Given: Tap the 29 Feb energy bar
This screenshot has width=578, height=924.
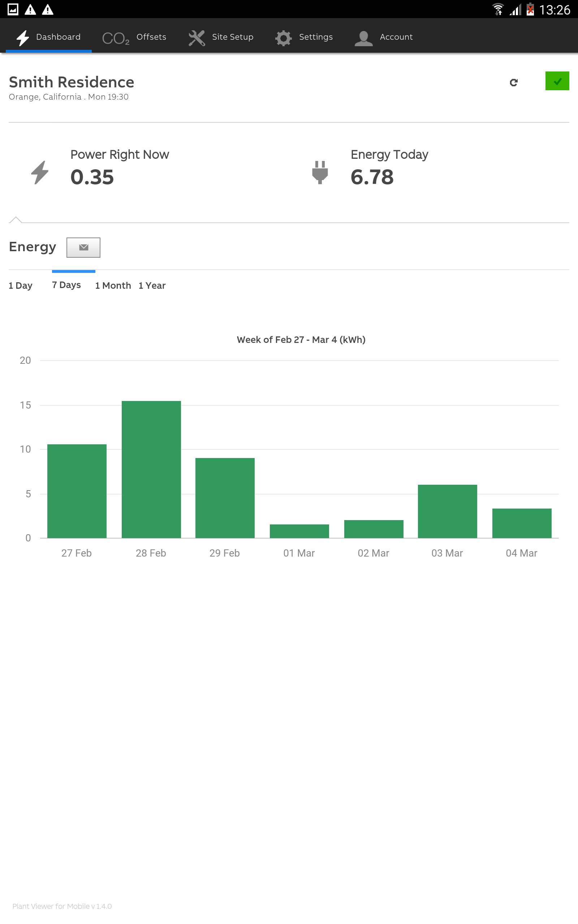Looking at the screenshot, I should [225, 498].
